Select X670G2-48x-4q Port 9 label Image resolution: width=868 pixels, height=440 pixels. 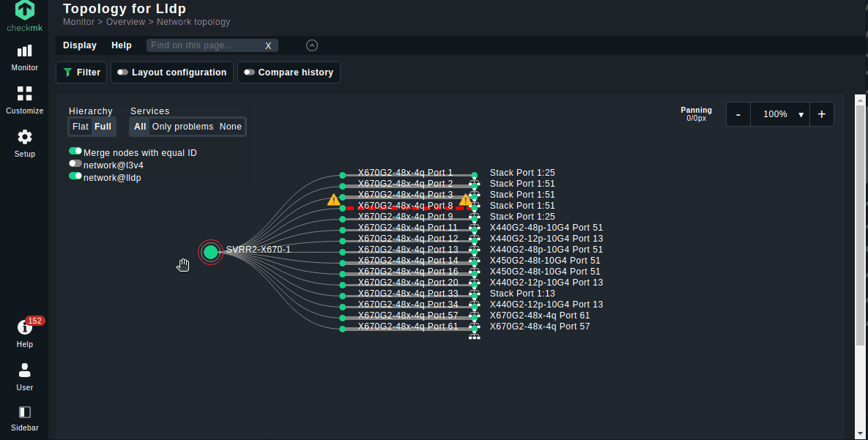pos(405,217)
